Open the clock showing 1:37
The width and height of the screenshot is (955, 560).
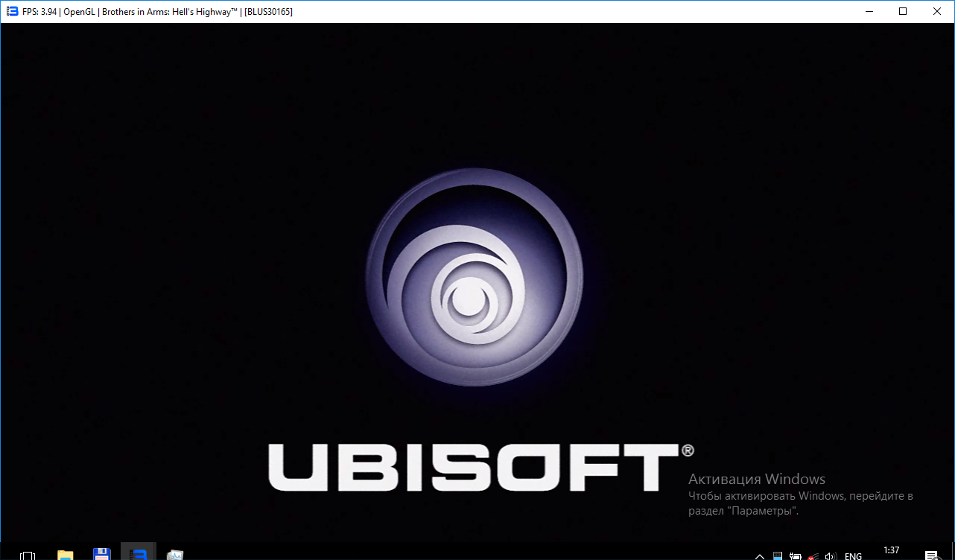[892, 550]
